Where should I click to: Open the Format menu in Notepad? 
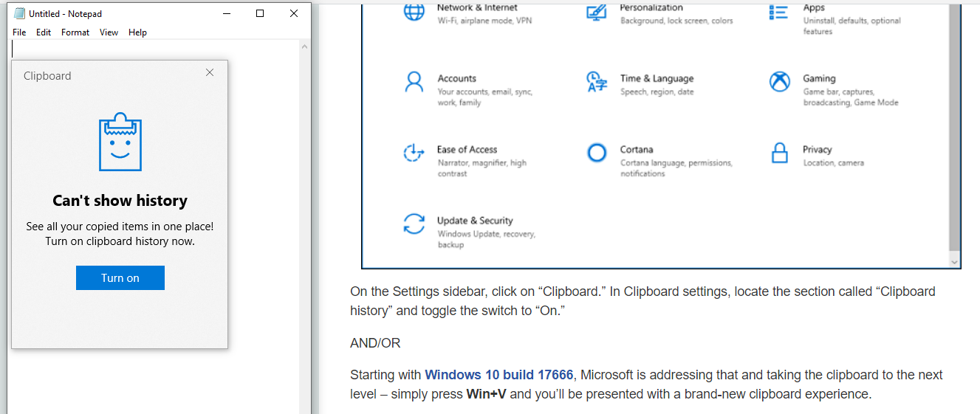pyautogui.click(x=75, y=32)
